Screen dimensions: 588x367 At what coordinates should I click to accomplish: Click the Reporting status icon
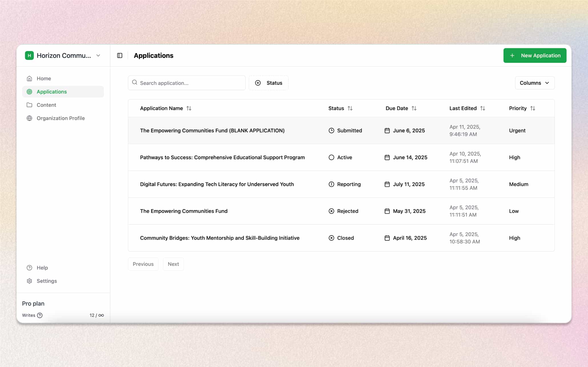tap(331, 184)
